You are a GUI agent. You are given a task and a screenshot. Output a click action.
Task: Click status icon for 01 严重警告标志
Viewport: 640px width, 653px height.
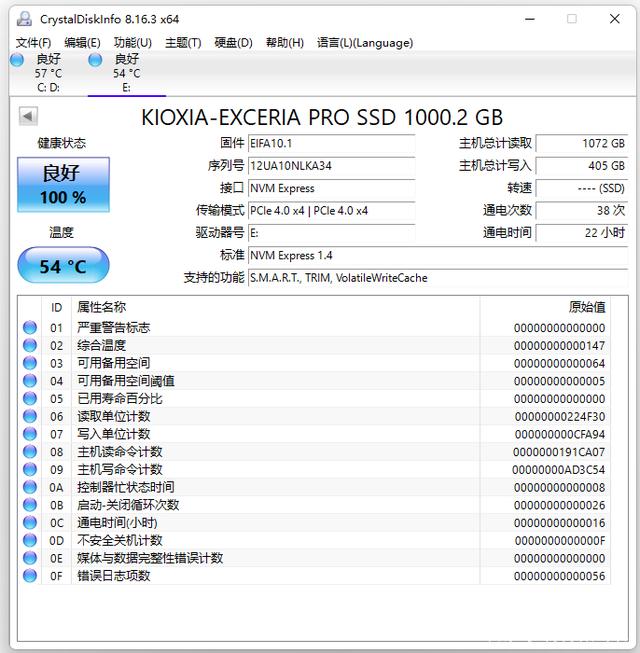click(x=30, y=327)
